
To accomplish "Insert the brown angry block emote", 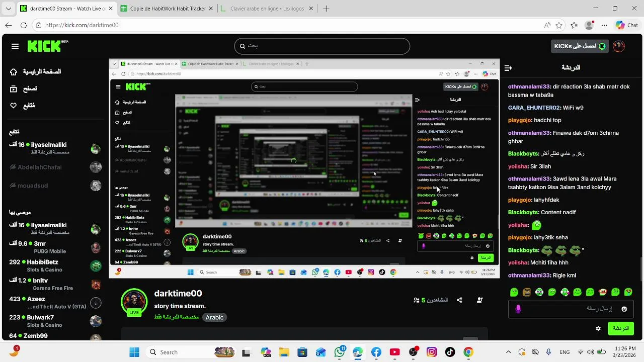I will (526, 292).
